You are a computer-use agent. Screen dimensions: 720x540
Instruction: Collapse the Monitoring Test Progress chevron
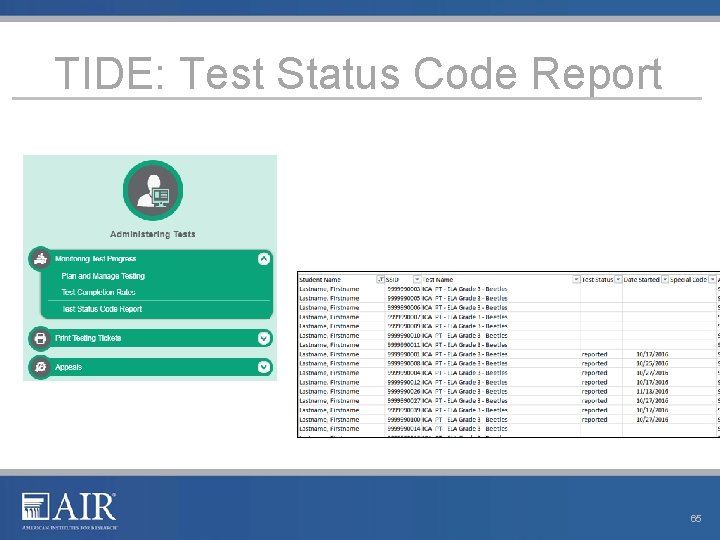(x=264, y=259)
